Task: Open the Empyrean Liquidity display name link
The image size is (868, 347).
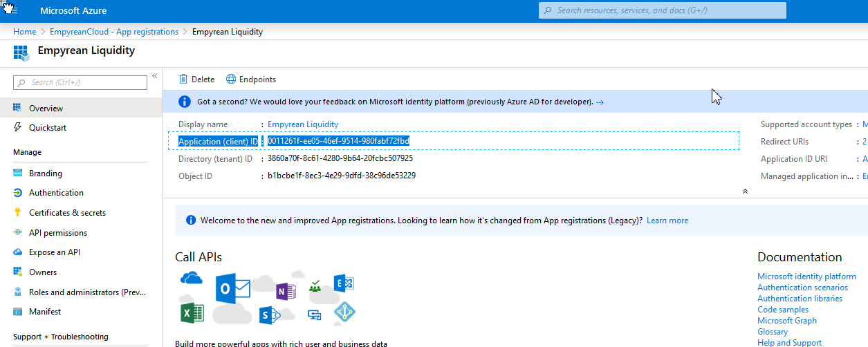Action: [303, 124]
